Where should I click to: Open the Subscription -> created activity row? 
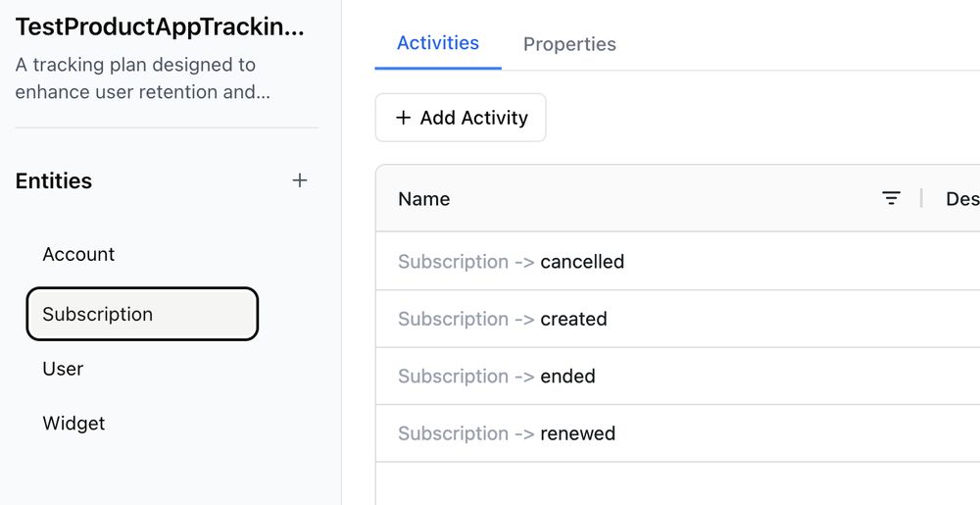pos(677,319)
